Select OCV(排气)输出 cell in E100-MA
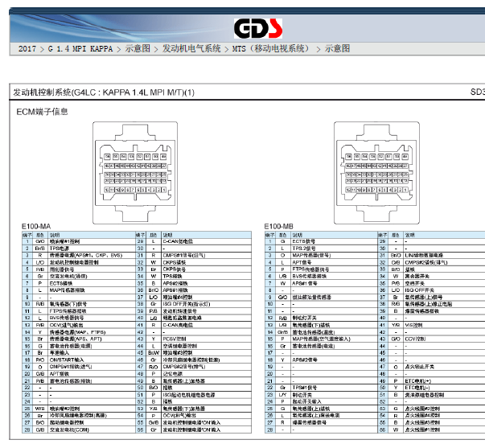This screenshot has height=448, width=485. click(206, 416)
